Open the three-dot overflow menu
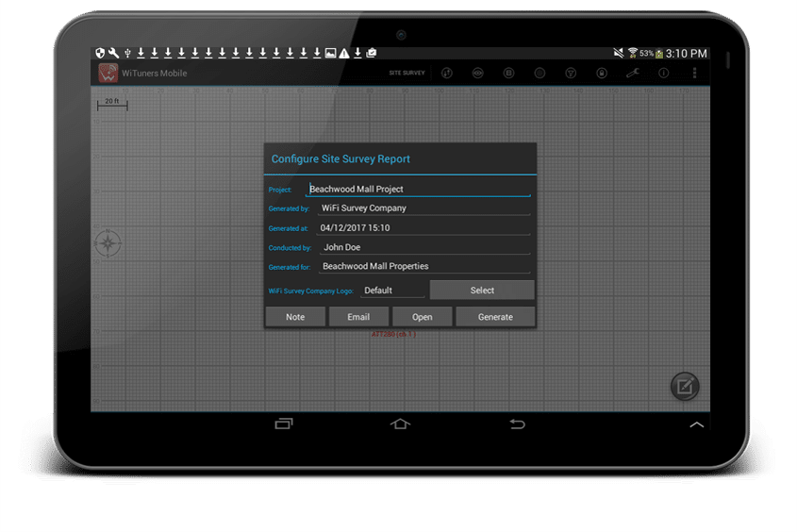 [694, 74]
